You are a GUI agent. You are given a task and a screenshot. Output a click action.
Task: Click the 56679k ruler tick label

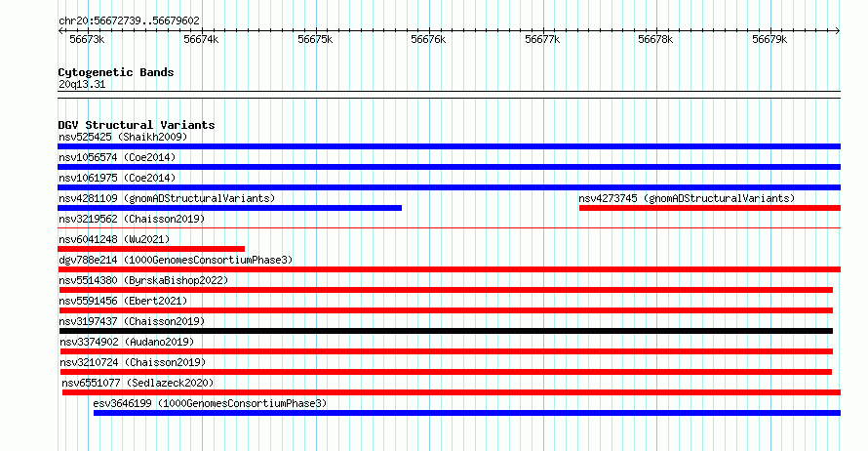[769, 39]
